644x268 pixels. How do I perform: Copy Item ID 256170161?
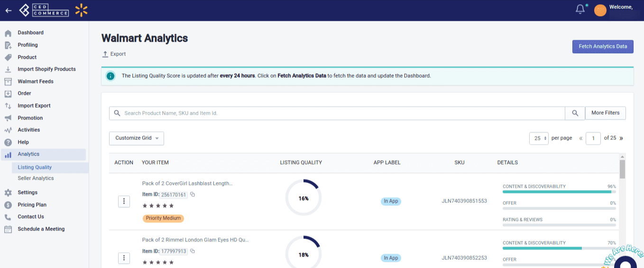[193, 194]
